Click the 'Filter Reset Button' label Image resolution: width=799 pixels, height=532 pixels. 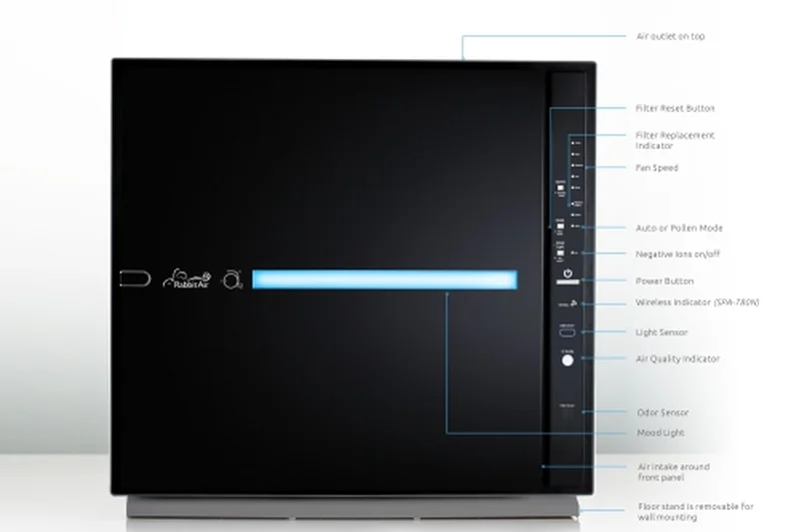(x=675, y=108)
